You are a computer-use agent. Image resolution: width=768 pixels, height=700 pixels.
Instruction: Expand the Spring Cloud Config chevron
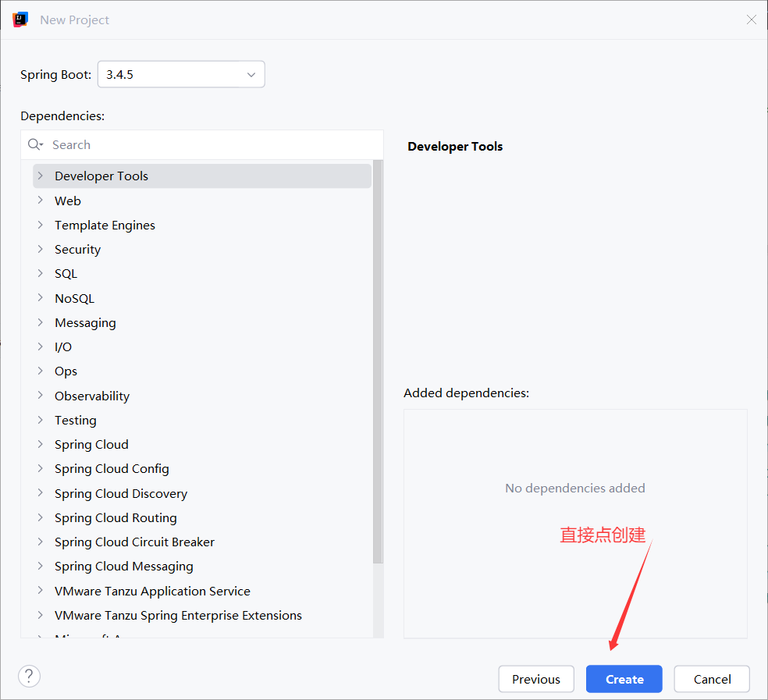coord(41,467)
